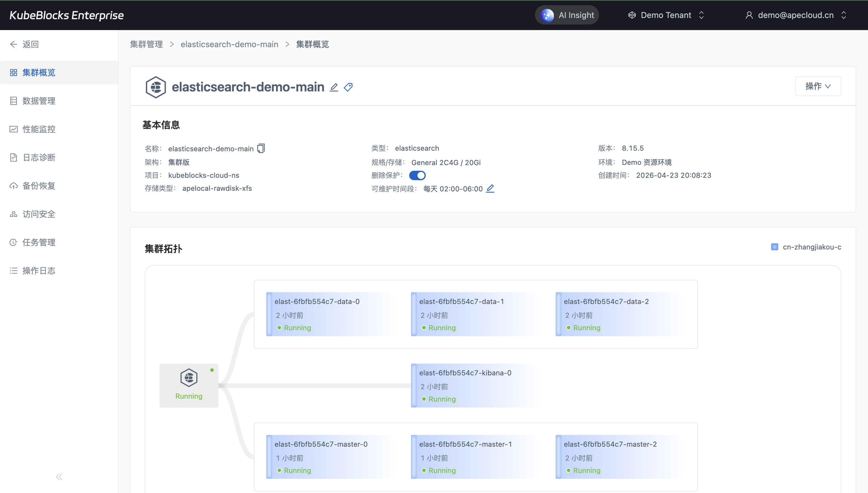Copy the cluster name using copy icon

(x=261, y=148)
